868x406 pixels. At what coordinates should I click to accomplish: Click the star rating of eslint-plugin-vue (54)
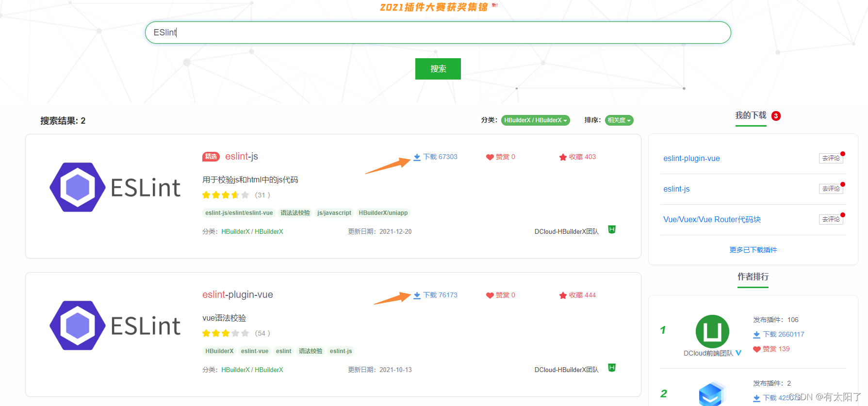point(226,333)
